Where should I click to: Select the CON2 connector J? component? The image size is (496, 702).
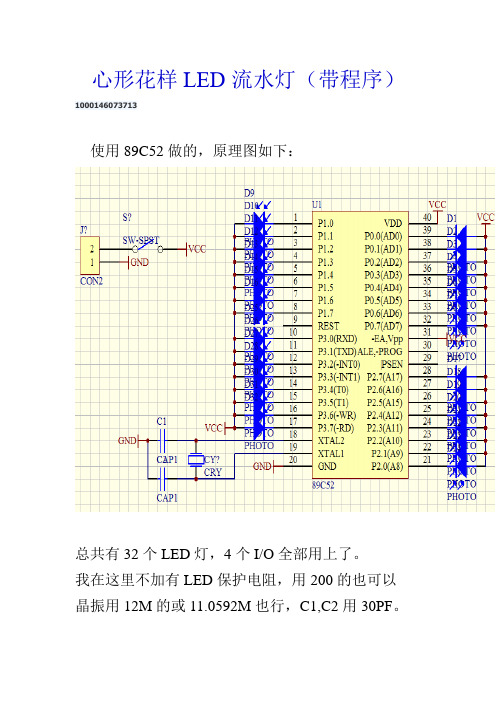coord(90,255)
